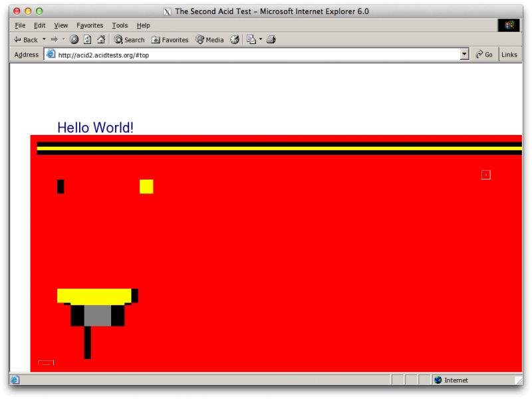Click the Print icon in the toolbar
This screenshot has width=532, height=399.
click(271, 40)
